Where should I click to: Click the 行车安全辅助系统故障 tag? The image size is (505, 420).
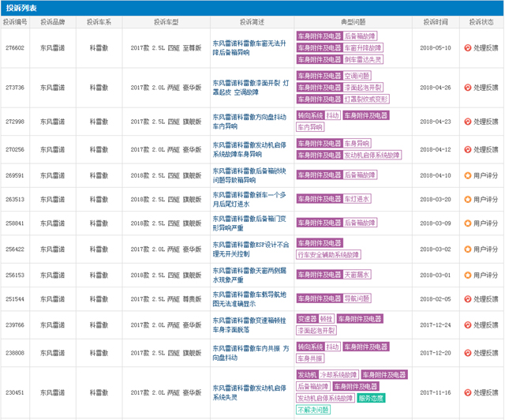click(x=328, y=255)
